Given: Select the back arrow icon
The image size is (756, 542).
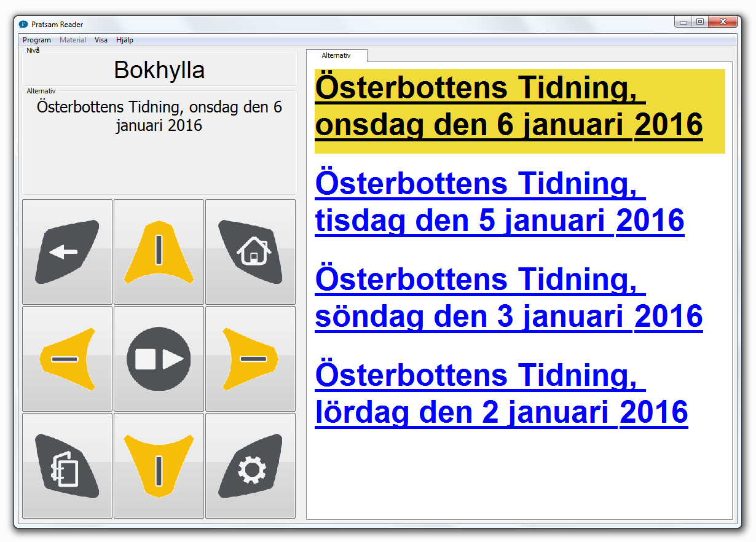Looking at the screenshot, I should (x=66, y=252).
